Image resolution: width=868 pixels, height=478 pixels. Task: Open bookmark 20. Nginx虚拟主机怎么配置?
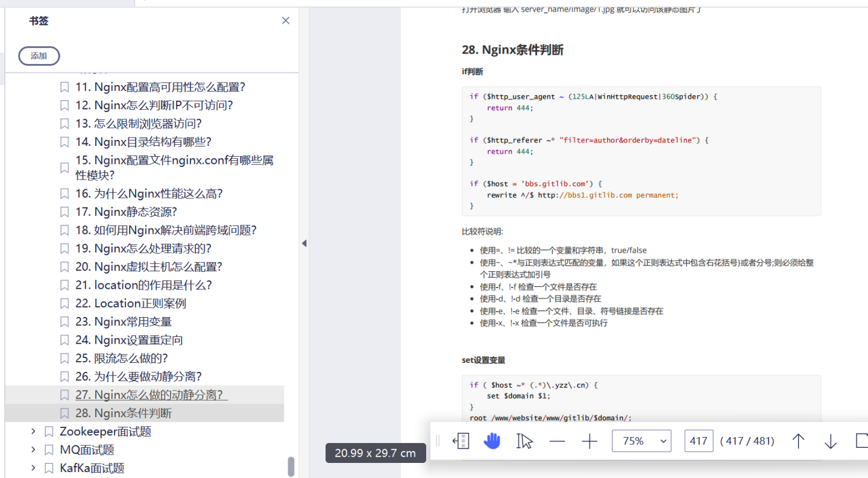click(x=149, y=266)
